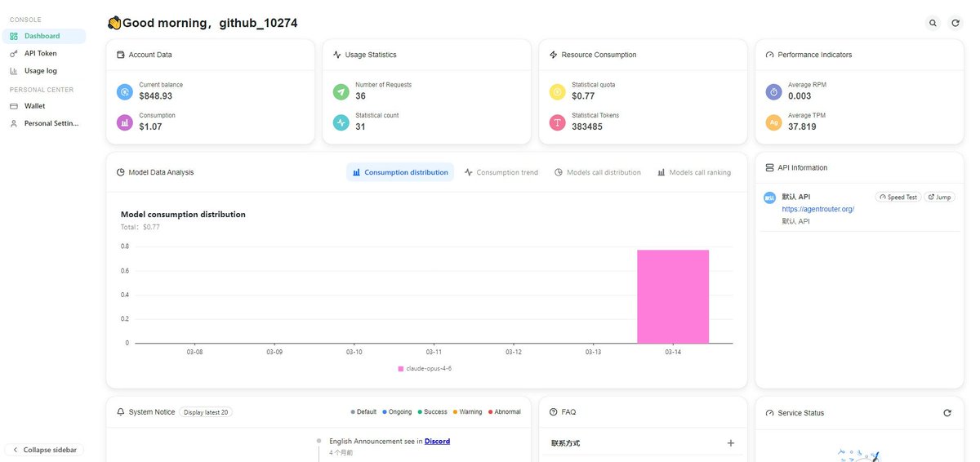980x462 pixels.
Task: Click the Model Data Analysis pie icon
Action: (121, 172)
